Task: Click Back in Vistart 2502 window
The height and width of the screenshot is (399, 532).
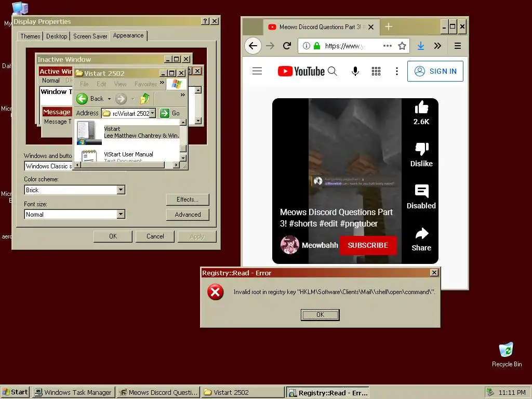Action: pyautogui.click(x=90, y=99)
